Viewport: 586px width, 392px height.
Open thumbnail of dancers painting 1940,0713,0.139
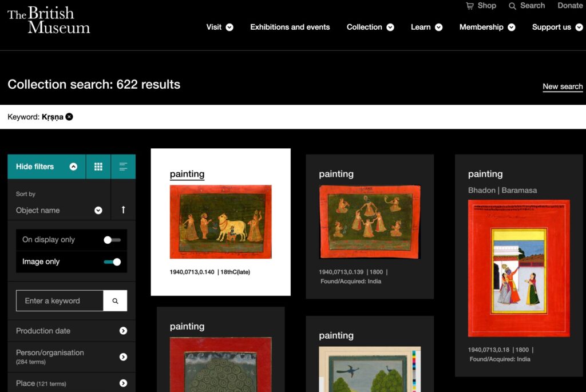tap(370, 222)
